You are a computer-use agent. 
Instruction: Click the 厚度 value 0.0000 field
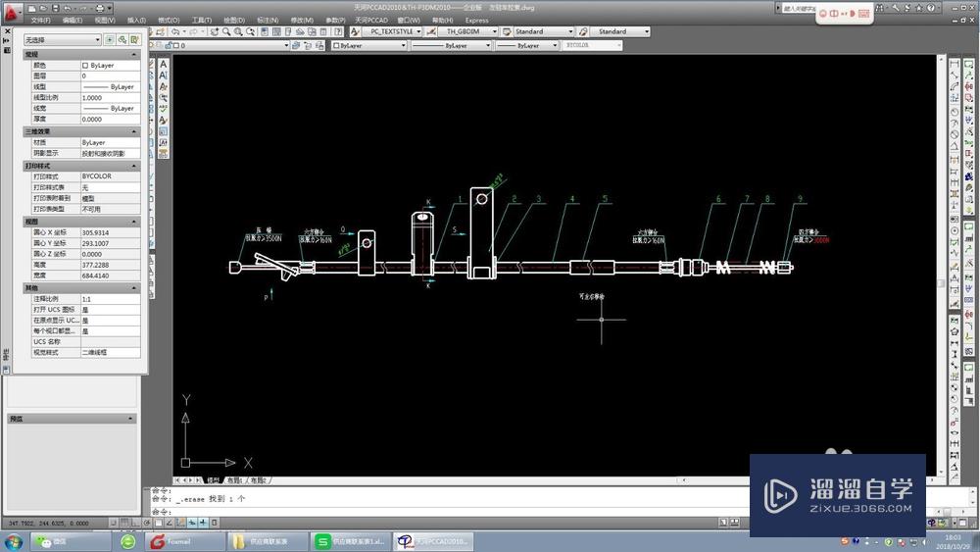click(x=110, y=119)
